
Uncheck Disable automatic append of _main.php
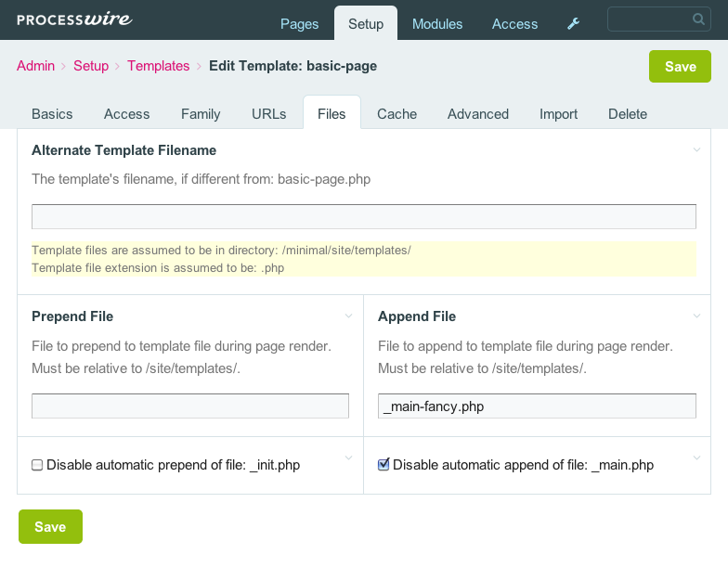click(x=383, y=464)
